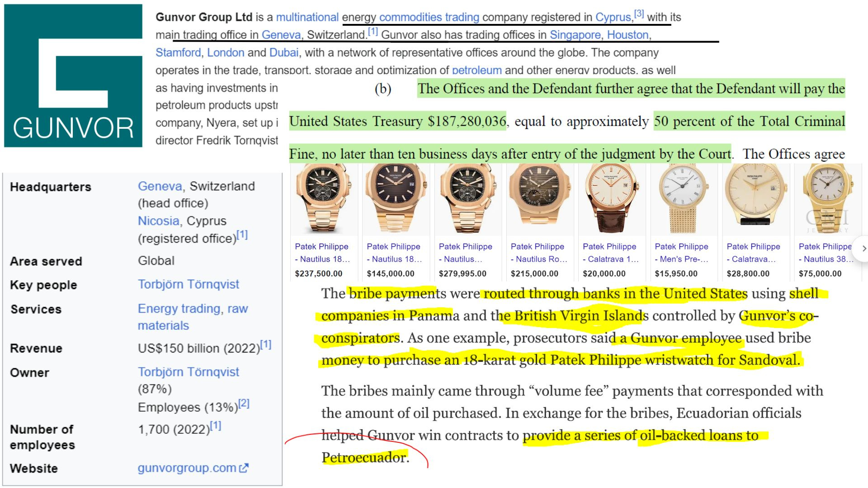Open the $145,000.00 Nautilus watch image
This screenshot has width=868, height=488.
(396, 199)
